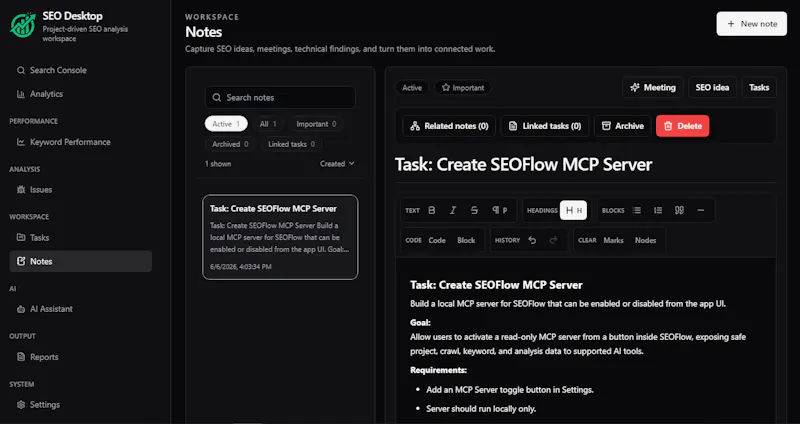
Task: Apply the large heading style
Action: 569,210
